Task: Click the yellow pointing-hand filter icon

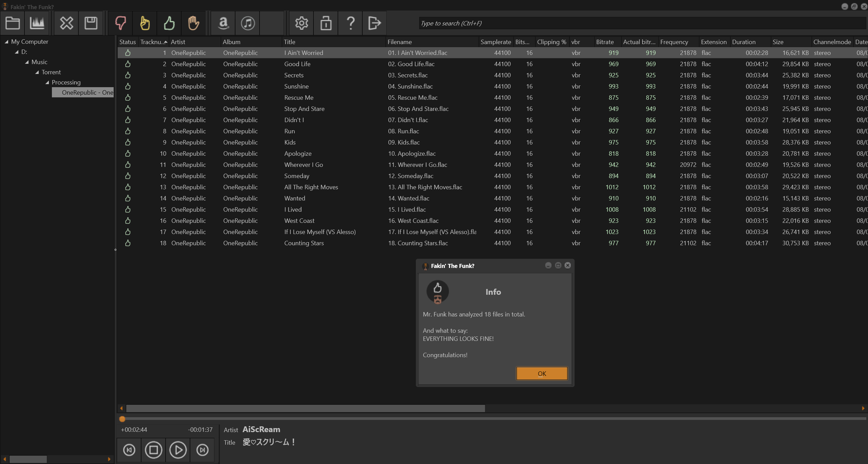Action: click(x=145, y=23)
